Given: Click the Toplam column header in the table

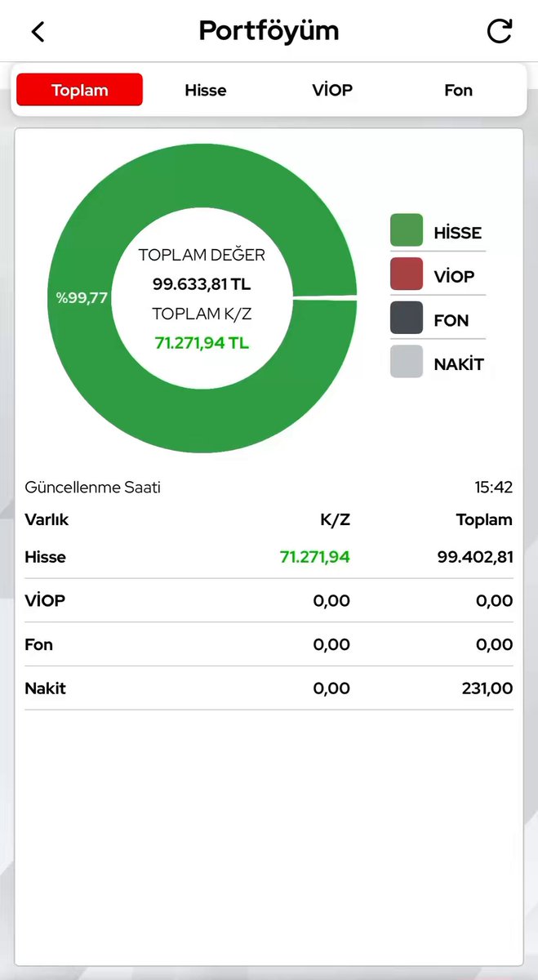Looking at the screenshot, I should pos(485,519).
